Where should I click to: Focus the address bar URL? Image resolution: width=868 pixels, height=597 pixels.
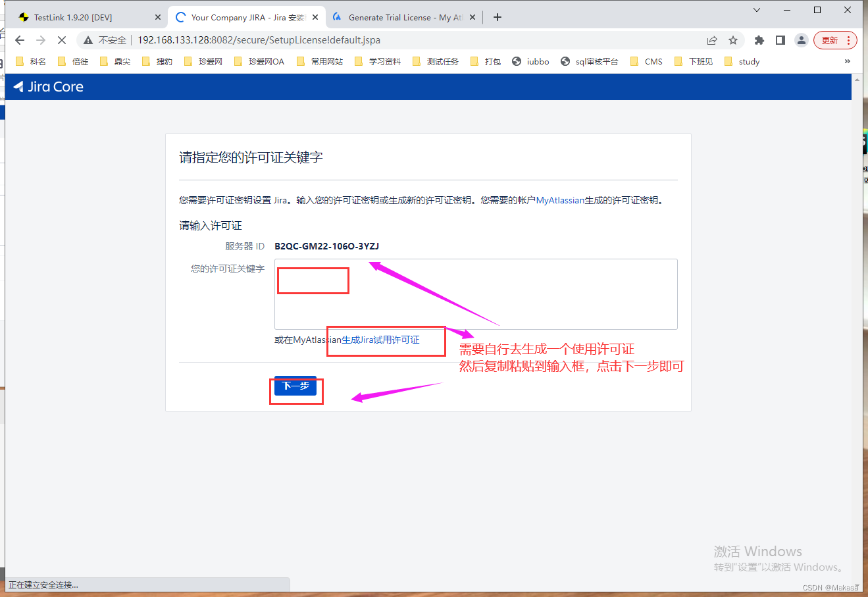pos(259,40)
